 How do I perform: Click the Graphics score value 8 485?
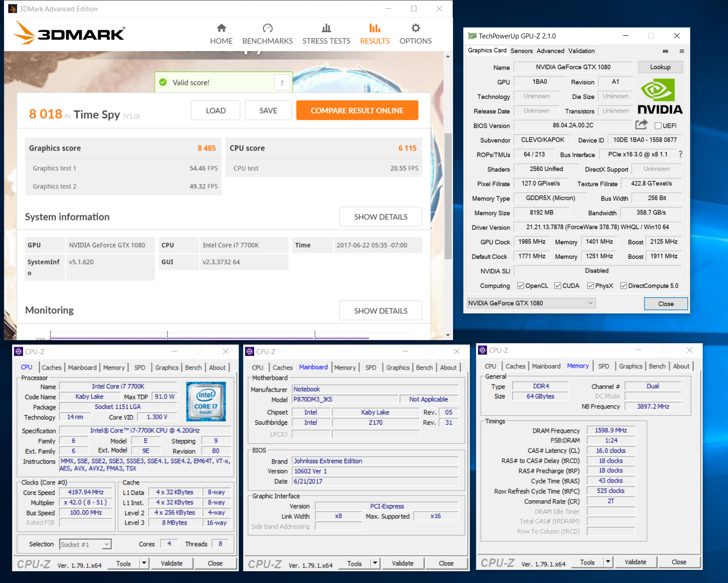207,148
